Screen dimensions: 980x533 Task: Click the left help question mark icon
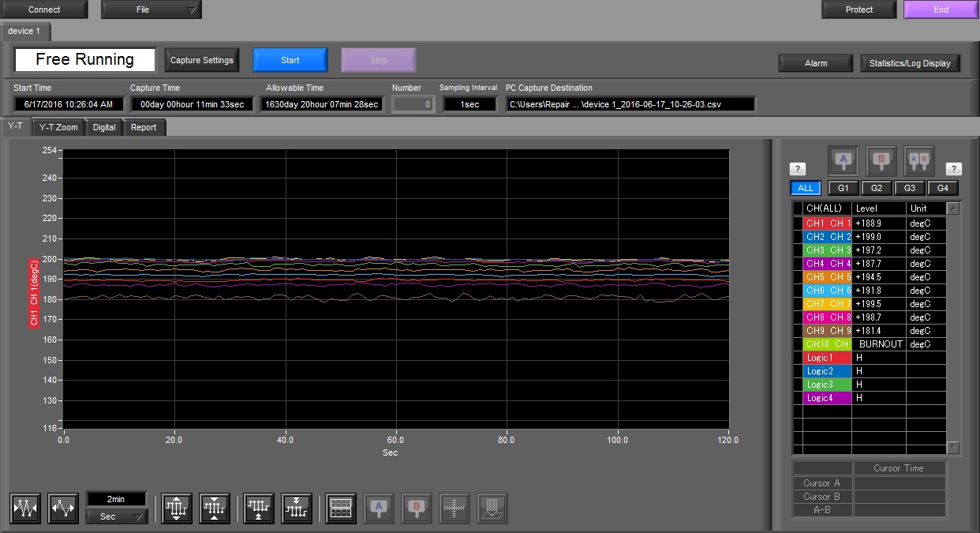pyautogui.click(x=798, y=168)
